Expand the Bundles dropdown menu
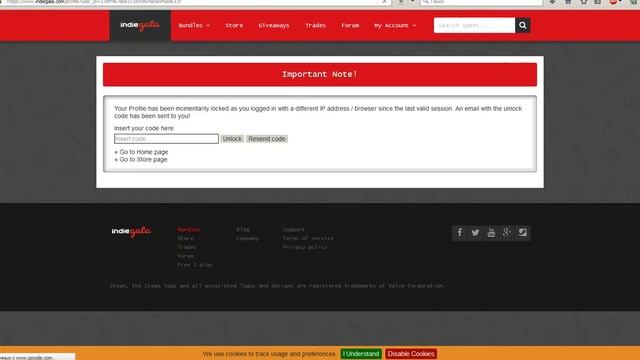The width and height of the screenshot is (640, 360). pos(194,25)
